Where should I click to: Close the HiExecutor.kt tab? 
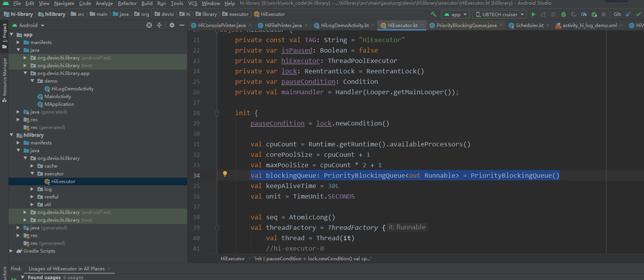coord(422,25)
